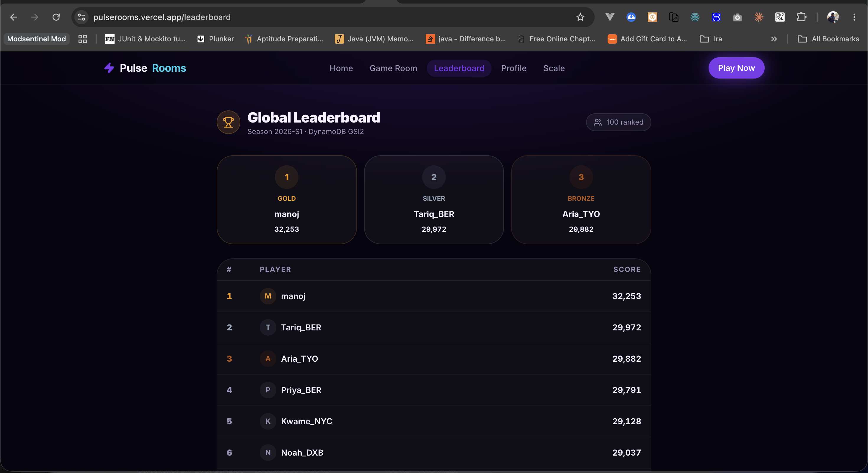This screenshot has height=473, width=868.
Task: Open the Ira bookmarks folder
Action: 711,39
